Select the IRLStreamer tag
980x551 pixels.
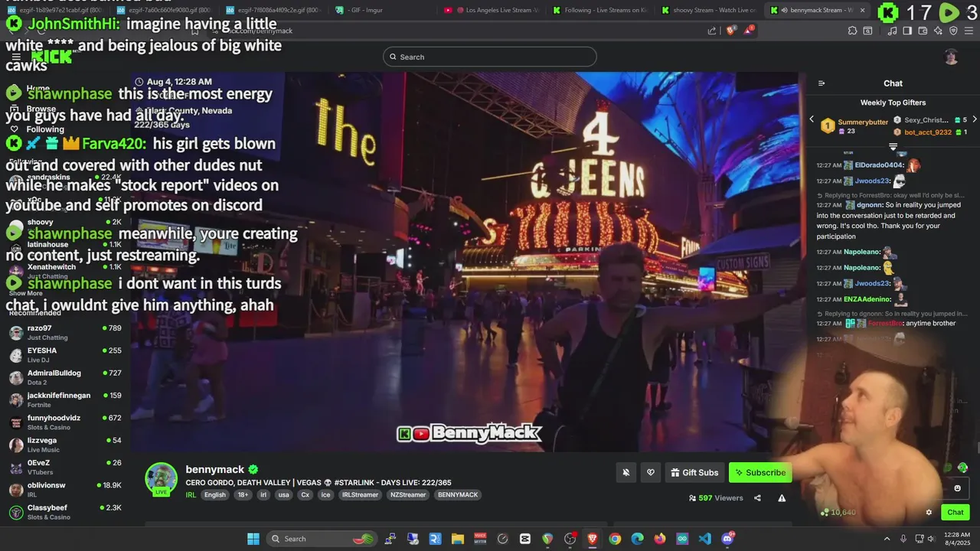click(360, 495)
